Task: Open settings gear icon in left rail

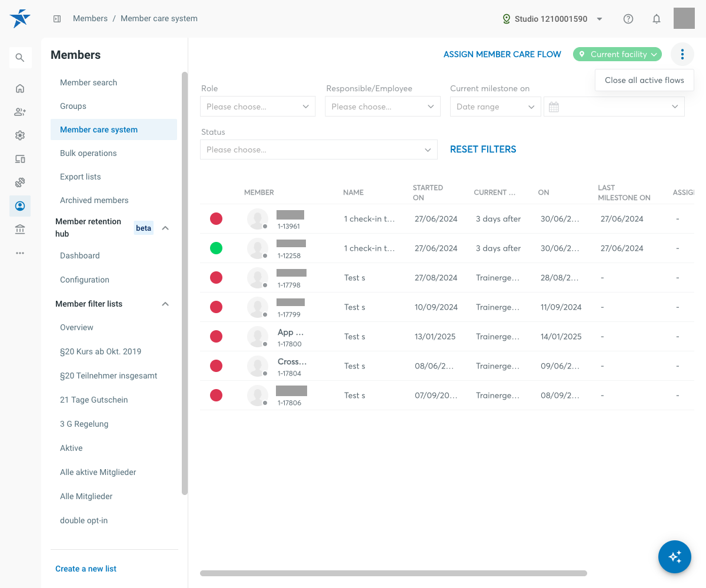Action: click(20, 135)
